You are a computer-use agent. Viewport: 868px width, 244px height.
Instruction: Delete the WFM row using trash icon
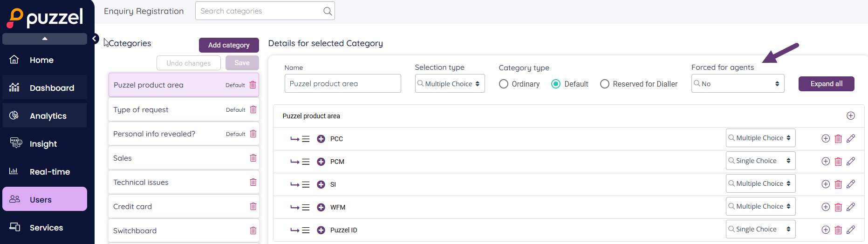838,207
